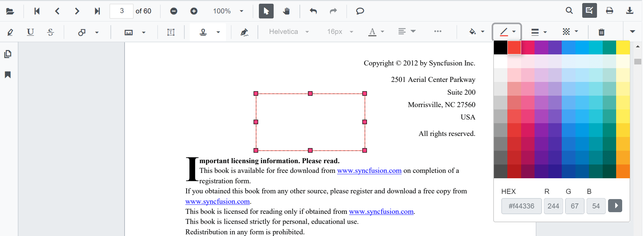Click the www.syncfusion.com link after 'download from'
644x236 pixels.
369,171
